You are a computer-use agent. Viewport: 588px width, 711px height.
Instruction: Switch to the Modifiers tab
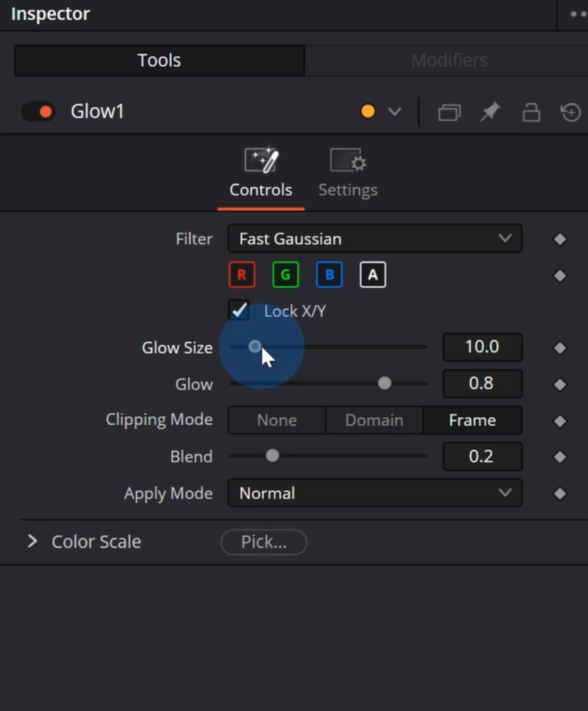[449, 61]
